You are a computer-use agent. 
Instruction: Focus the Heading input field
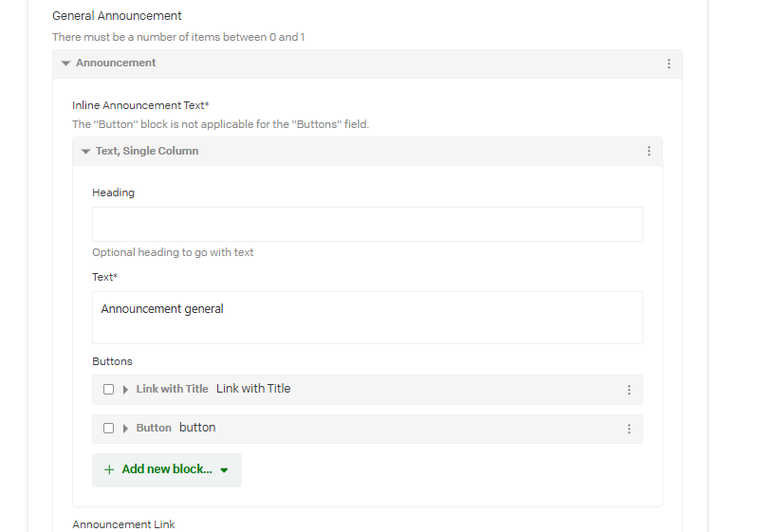pos(367,224)
